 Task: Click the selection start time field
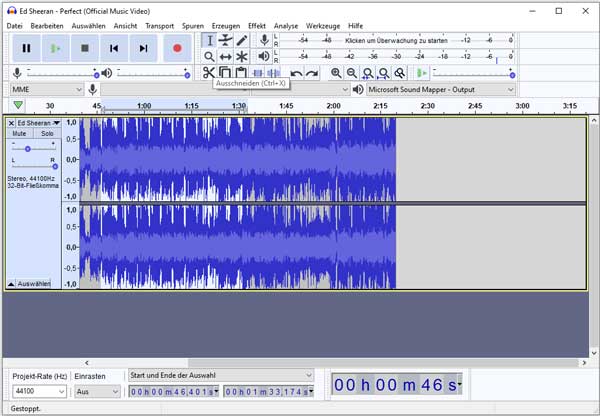174,392
